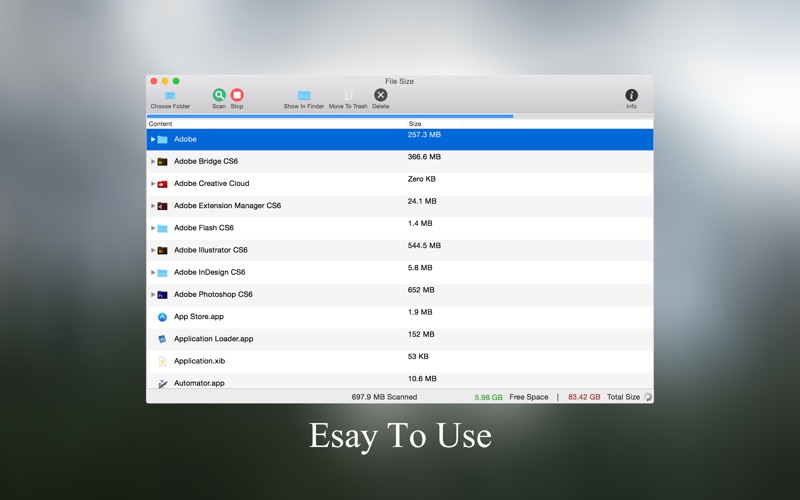Viewport: 800px width, 500px height.
Task: Maximize the File Size window
Action: pyautogui.click(x=176, y=81)
